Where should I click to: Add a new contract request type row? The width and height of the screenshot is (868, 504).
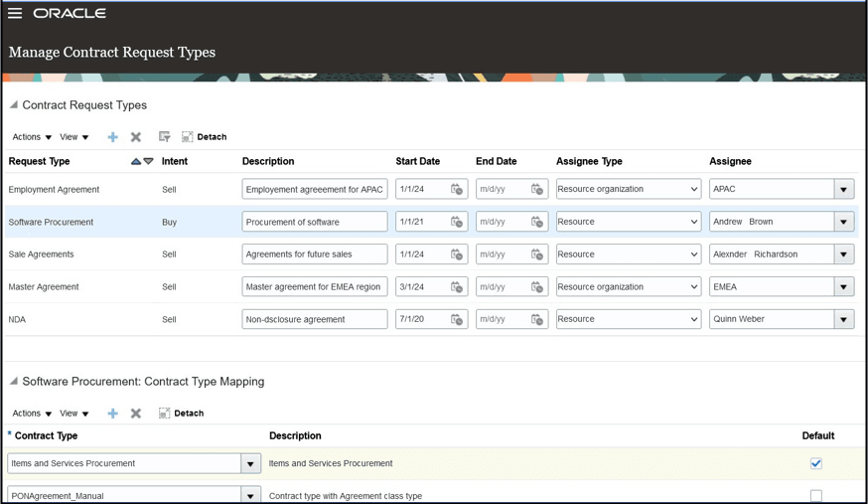point(113,137)
